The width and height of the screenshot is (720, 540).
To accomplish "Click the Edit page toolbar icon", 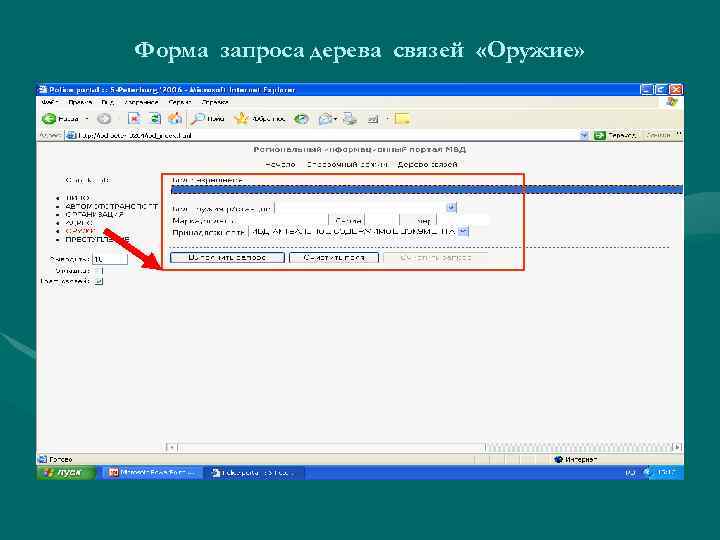I will 373,119.
